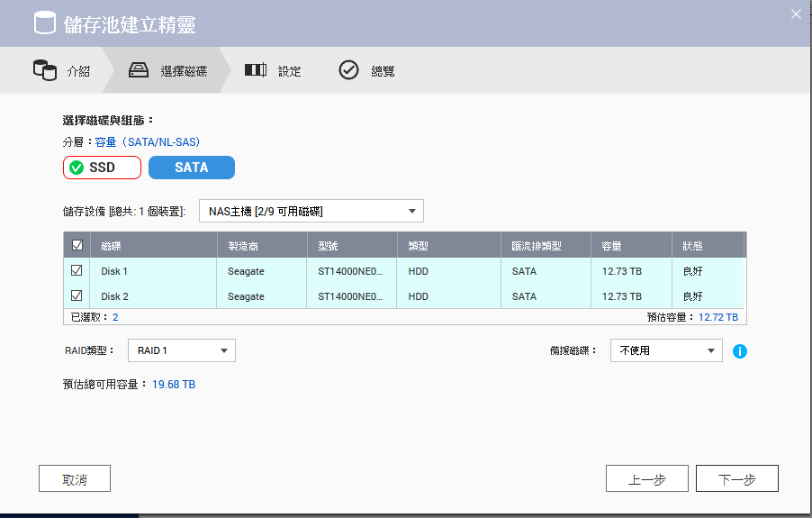
Task: Click the Select Disks step drive icon
Action: pyautogui.click(x=139, y=70)
